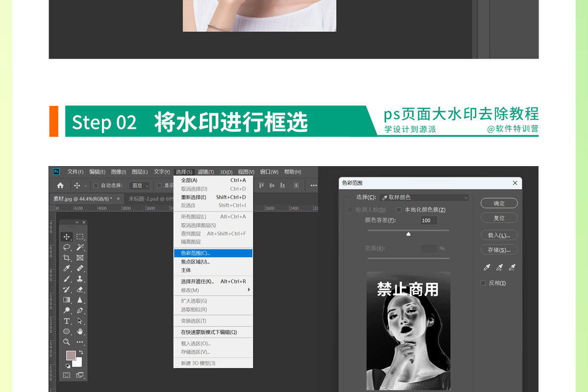Check the 自动选择 option
This screenshot has height=392, width=588.
pyautogui.click(x=96, y=186)
